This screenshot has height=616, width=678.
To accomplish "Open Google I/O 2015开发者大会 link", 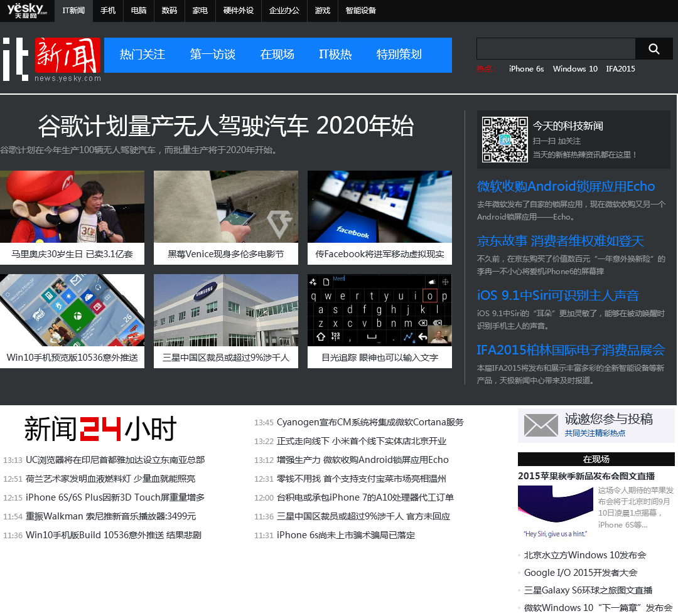I will point(581,573).
